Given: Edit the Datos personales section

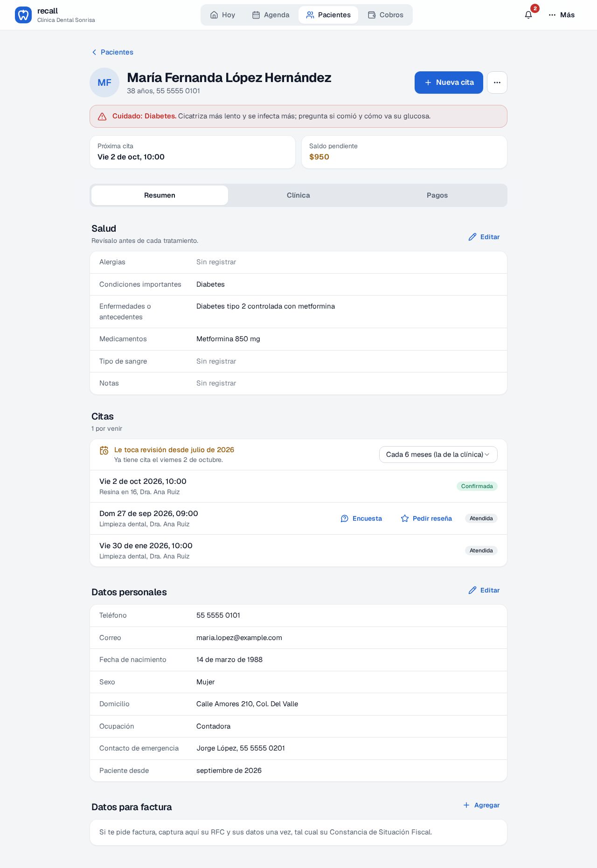Looking at the screenshot, I should [484, 590].
